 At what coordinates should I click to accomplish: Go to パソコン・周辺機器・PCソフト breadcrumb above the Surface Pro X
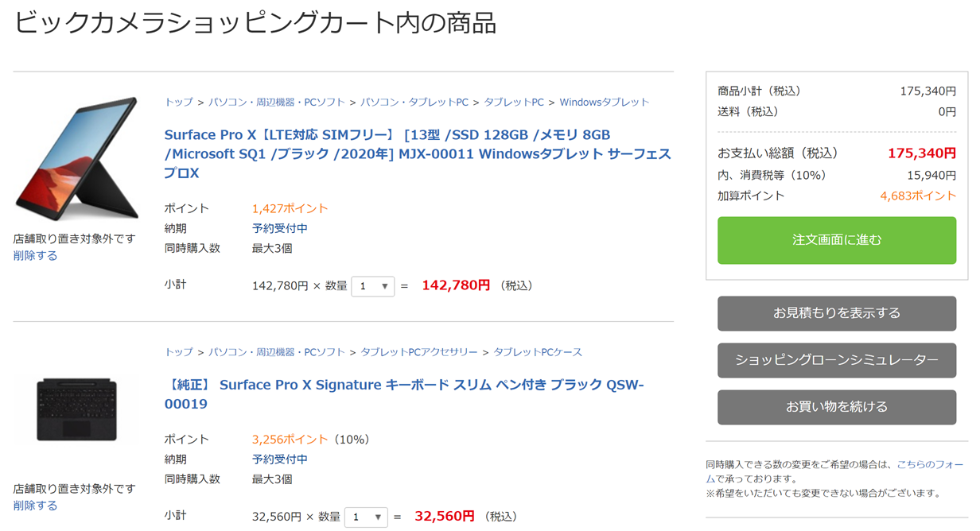(x=277, y=102)
